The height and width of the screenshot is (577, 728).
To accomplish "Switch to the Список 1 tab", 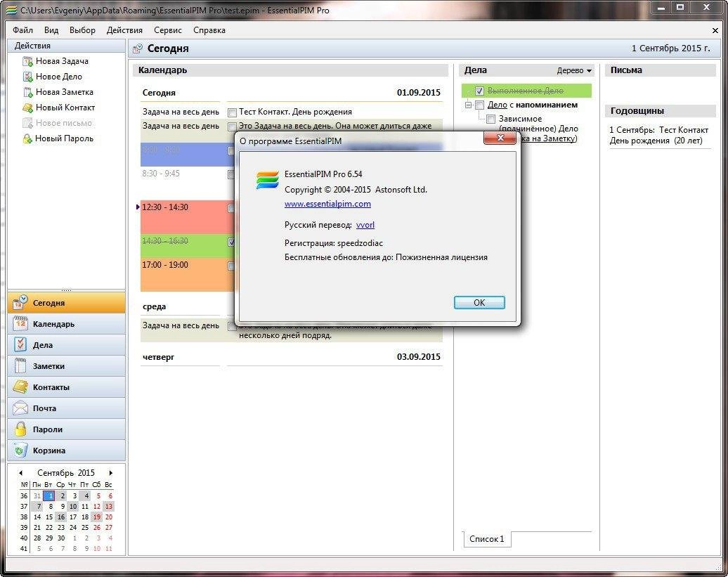I will click(x=486, y=539).
